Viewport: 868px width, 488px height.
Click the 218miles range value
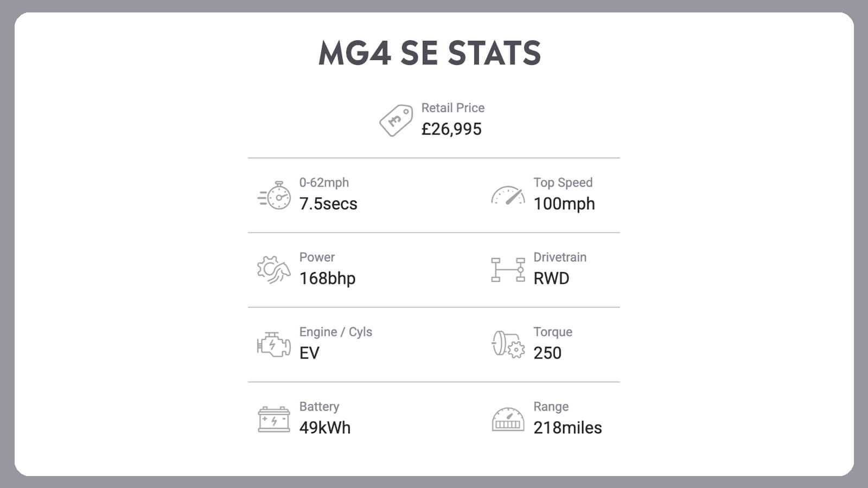(567, 428)
